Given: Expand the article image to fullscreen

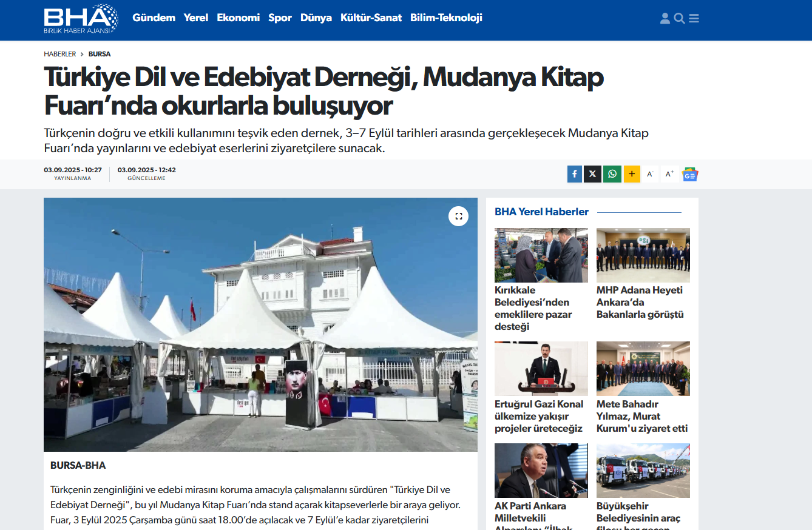Looking at the screenshot, I should tap(458, 216).
